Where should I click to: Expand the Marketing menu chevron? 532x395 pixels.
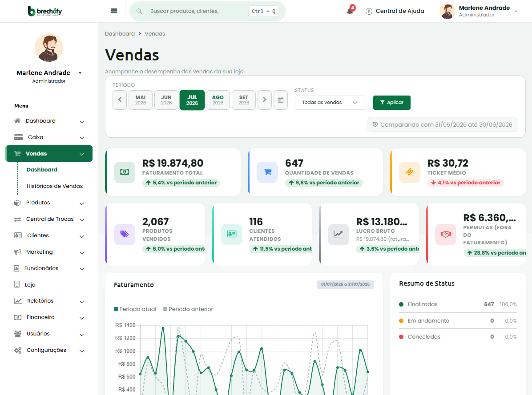(82, 252)
